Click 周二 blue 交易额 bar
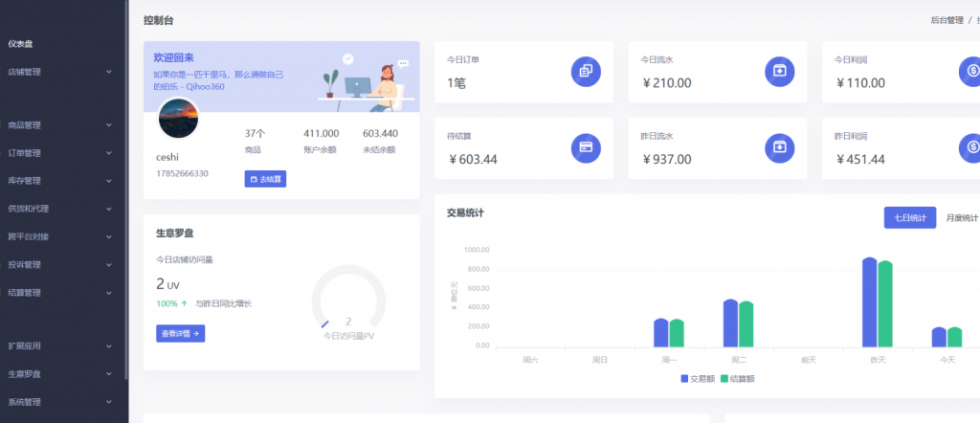The width and height of the screenshot is (980, 423). tap(730, 323)
